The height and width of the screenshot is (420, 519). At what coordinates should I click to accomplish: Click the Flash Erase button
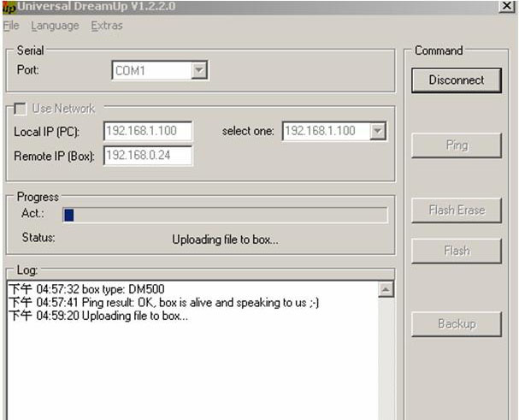coord(457,210)
